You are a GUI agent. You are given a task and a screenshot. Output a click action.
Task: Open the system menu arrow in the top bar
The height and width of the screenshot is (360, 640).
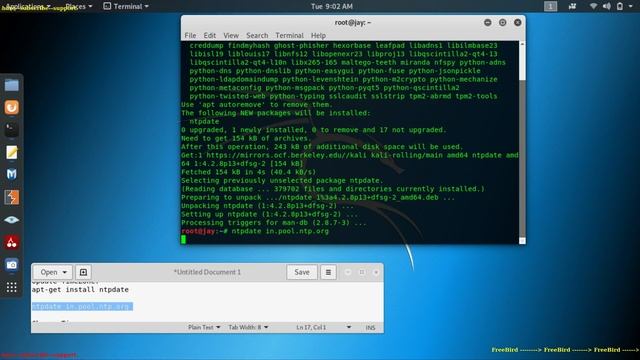point(631,7)
